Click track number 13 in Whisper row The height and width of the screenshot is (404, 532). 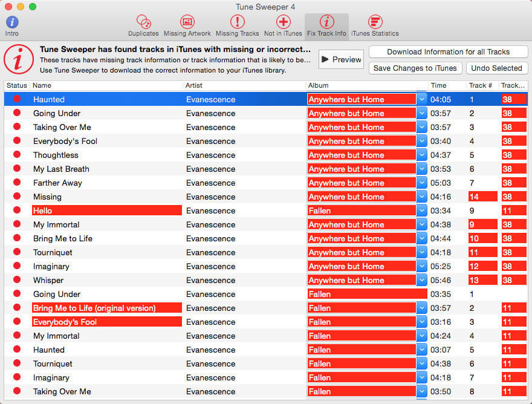[x=482, y=281]
